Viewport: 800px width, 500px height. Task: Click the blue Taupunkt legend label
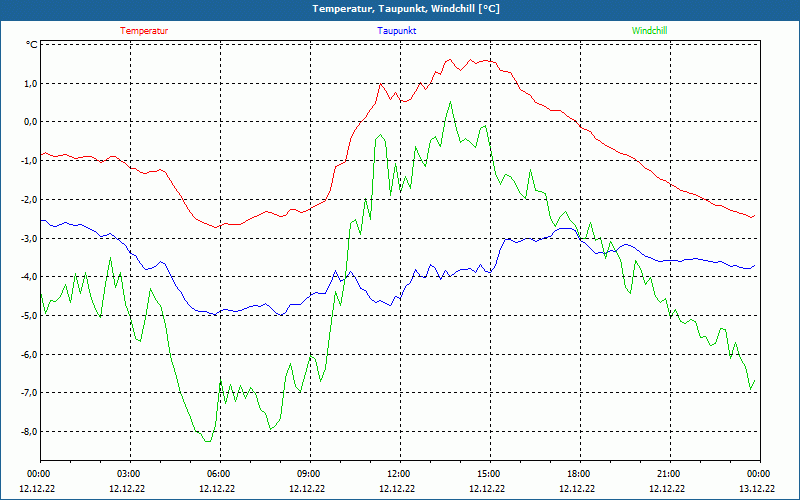[396, 31]
